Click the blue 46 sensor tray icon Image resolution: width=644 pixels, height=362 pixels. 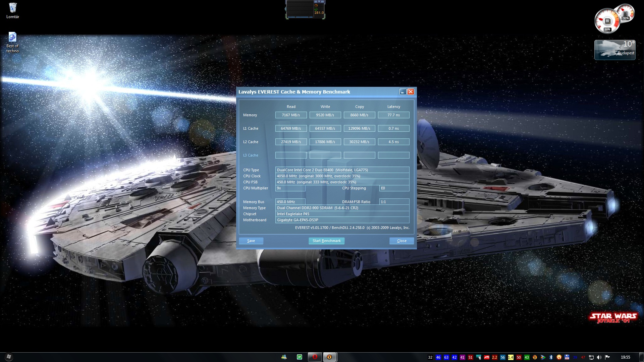point(438,357)
